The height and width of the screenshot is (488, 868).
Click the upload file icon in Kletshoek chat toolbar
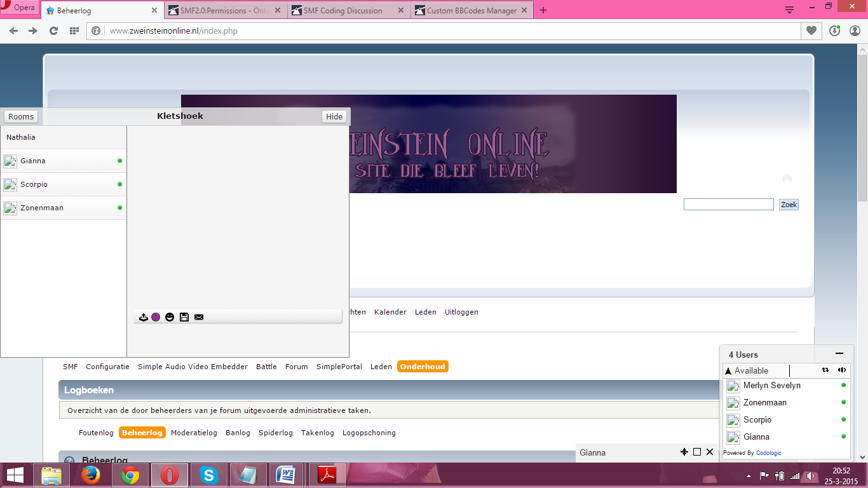[144, 317]
